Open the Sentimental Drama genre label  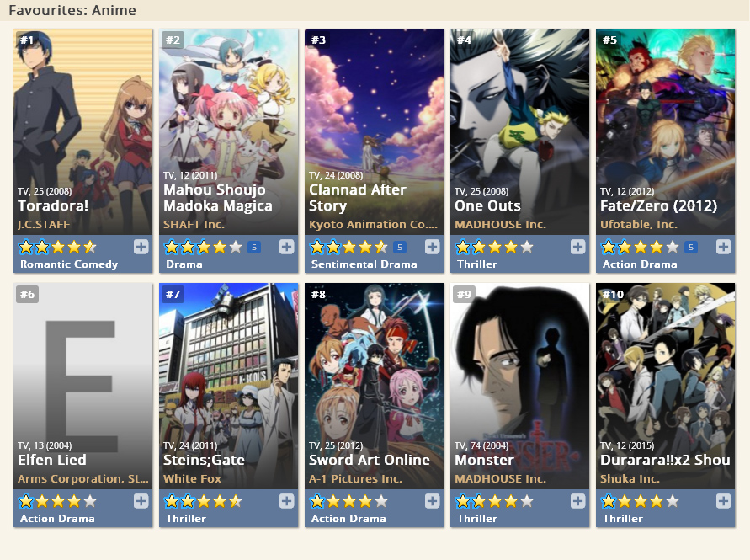[364, 264]
